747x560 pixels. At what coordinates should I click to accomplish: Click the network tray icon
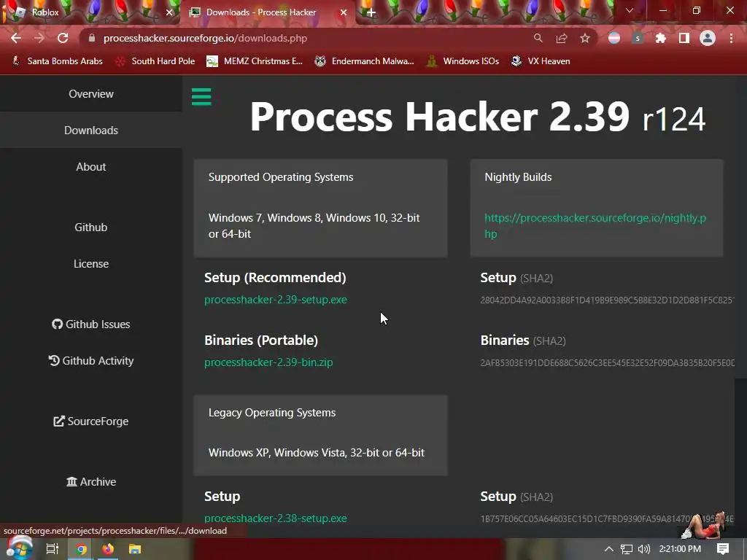627,549
